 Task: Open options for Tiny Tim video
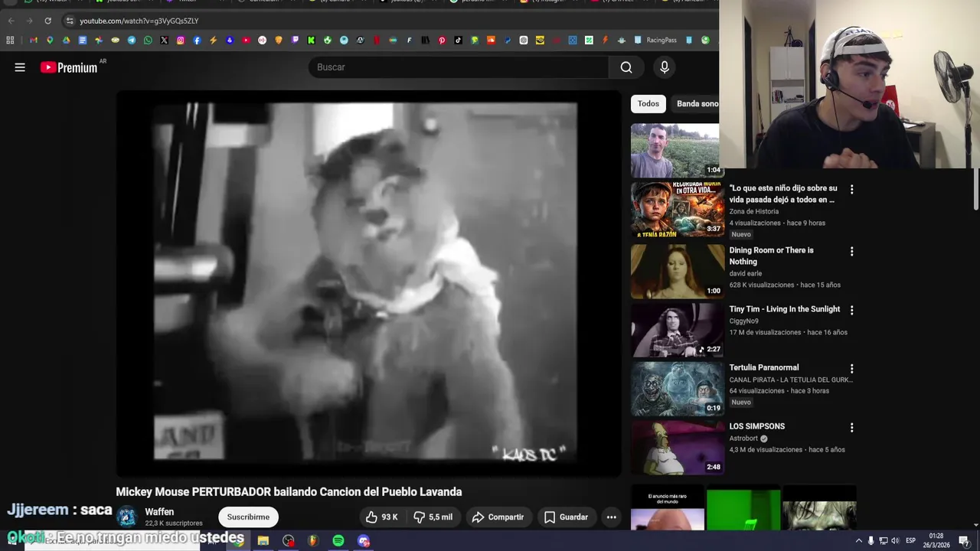[851, 310]
